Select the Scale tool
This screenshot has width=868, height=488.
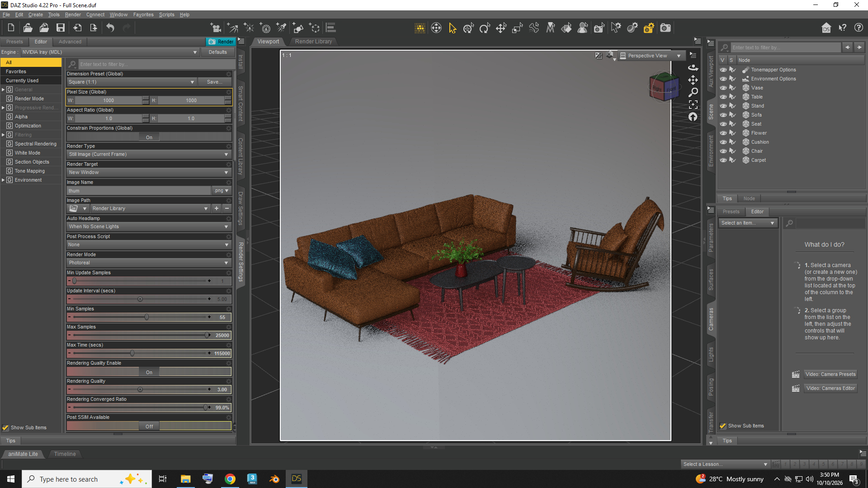[517, 28]
